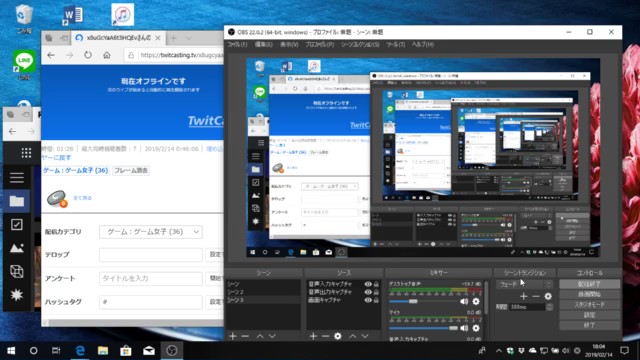The height and width of the screenshot is (360, 640).
Task: Open ファイル(F) menu in OBS
Action: [x=237, y=44]
